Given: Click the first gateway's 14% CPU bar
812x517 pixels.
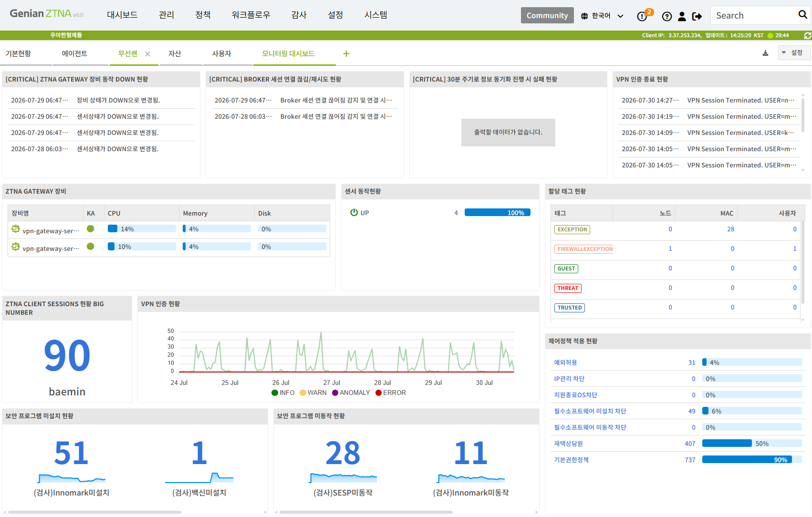Looking at the screenshot, I should (x=142, y=229).
